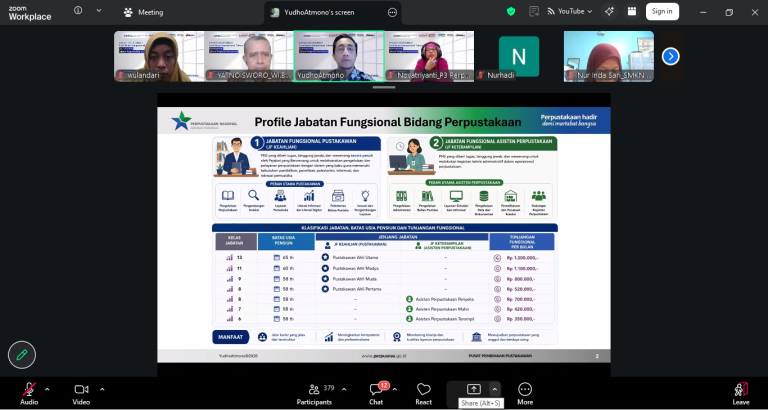
Task: Toggle the Video camera button
Action: tap(81, 394)
